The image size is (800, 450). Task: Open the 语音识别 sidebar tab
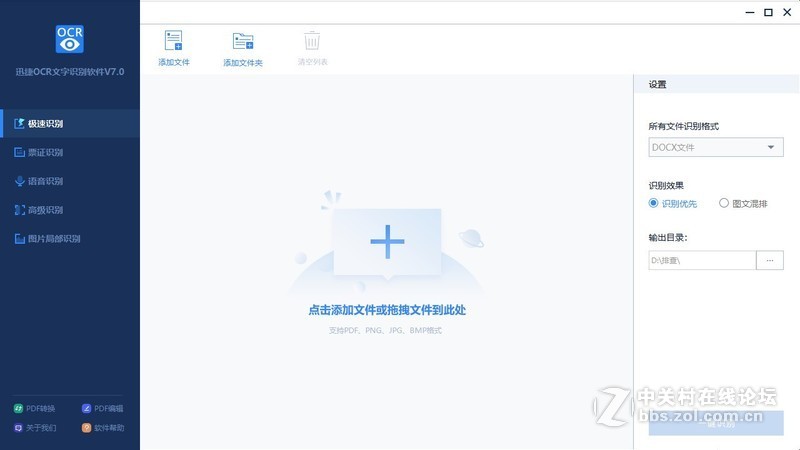point(70,181)
